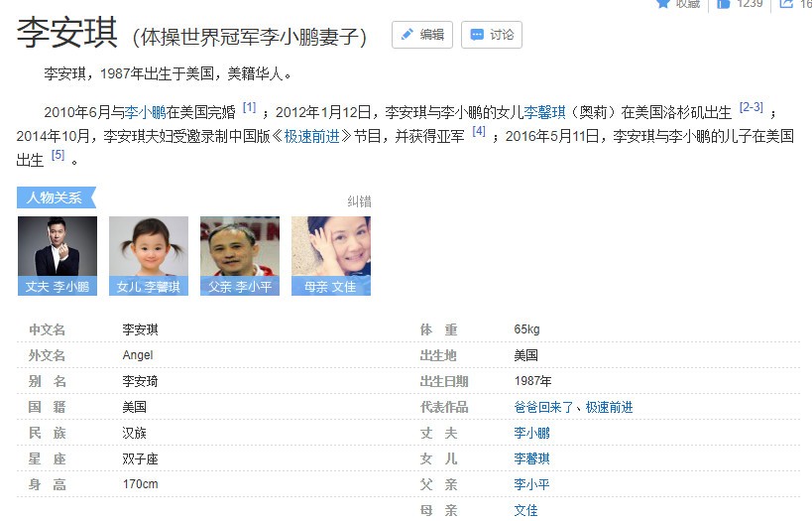Open the 讨论 (discussion) button

[491, 35]
